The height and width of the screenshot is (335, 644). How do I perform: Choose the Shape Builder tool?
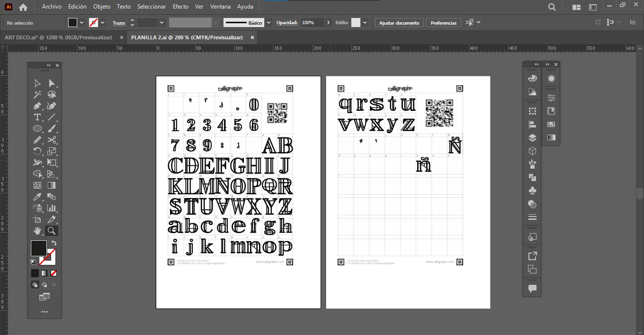[x=37, y=174]
